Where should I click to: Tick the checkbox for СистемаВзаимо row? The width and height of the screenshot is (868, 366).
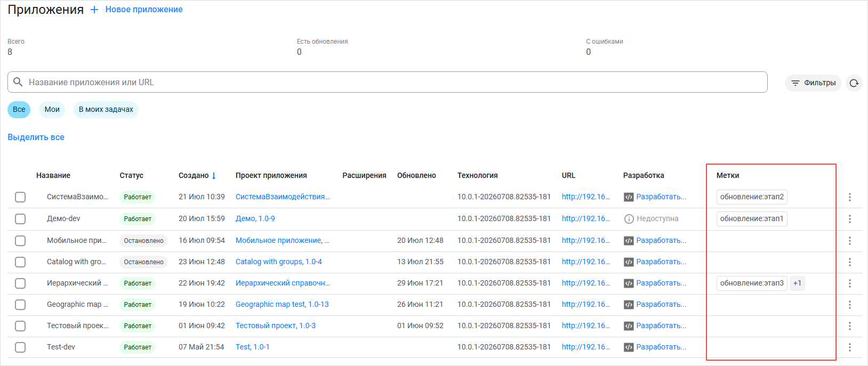[20, 197]
